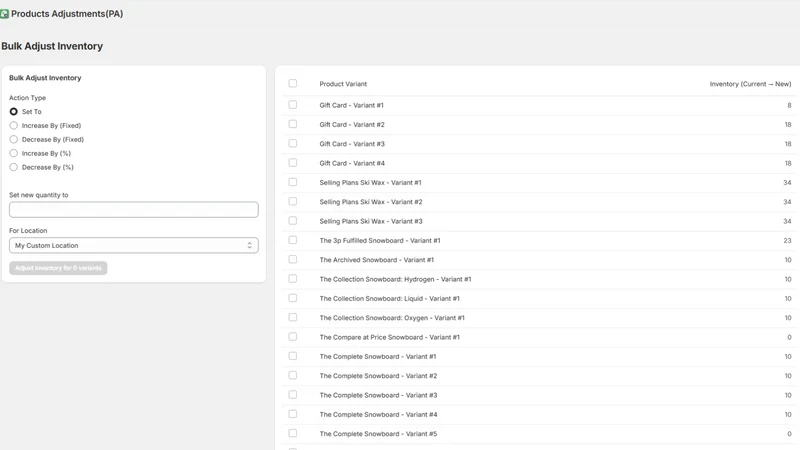Click The Complete Snowboard - Variant #4 text
The height and width of the screenshot is (450, 800).
(x=378, y=415)
